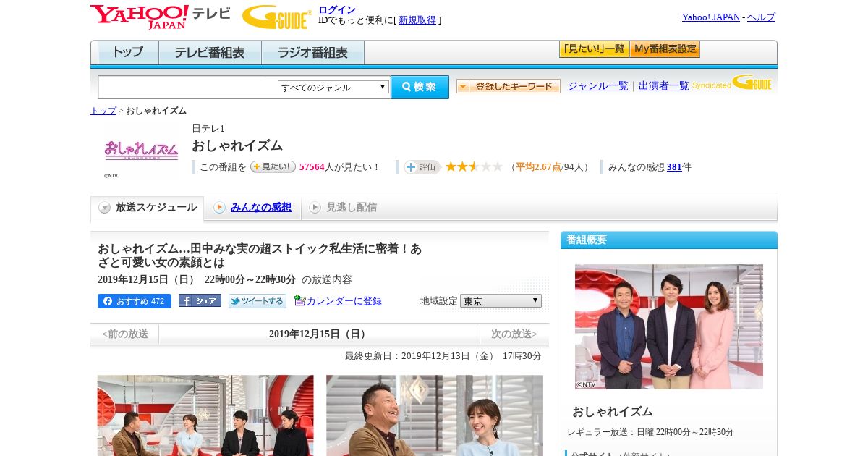
Task: Click the Yahoo! JAPAN link at top right
Action: [x=711, y=17]
